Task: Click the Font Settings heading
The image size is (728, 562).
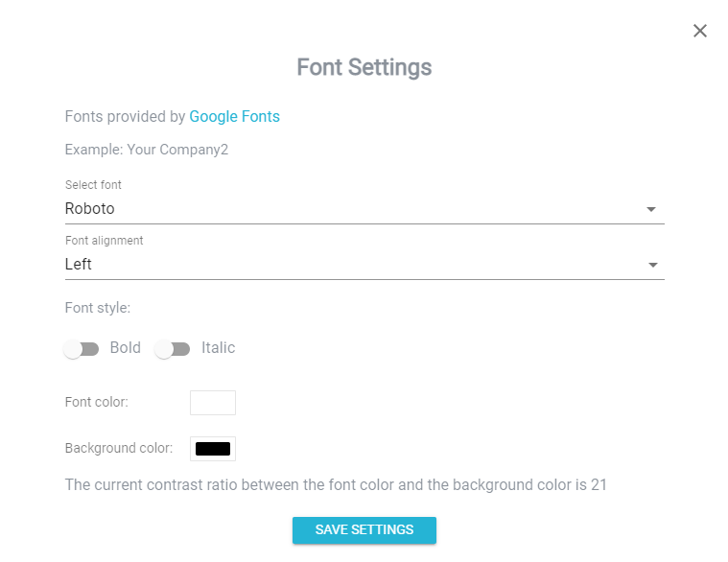Action: (364, 67)
